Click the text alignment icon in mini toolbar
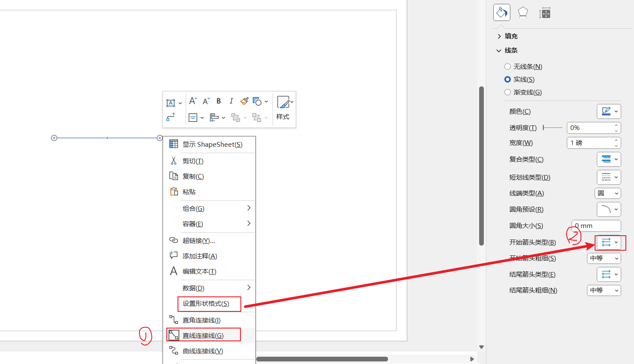 point(193,118)
